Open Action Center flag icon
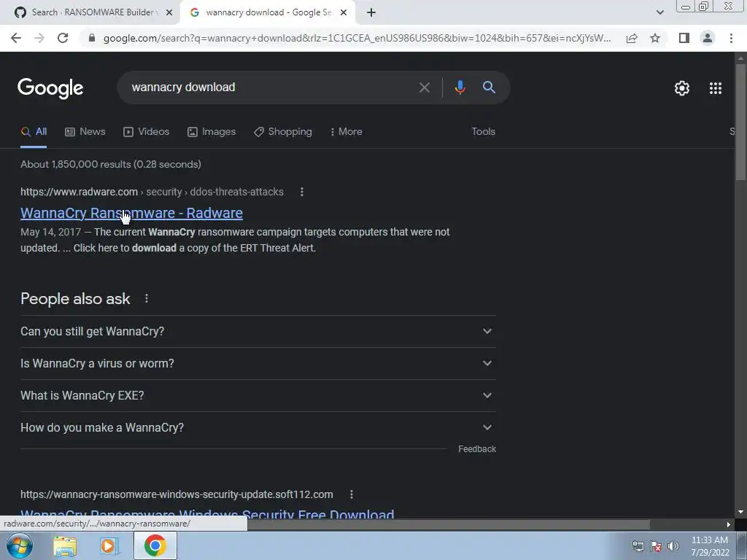This screenshot has width=747, height=560. [656, 546]
